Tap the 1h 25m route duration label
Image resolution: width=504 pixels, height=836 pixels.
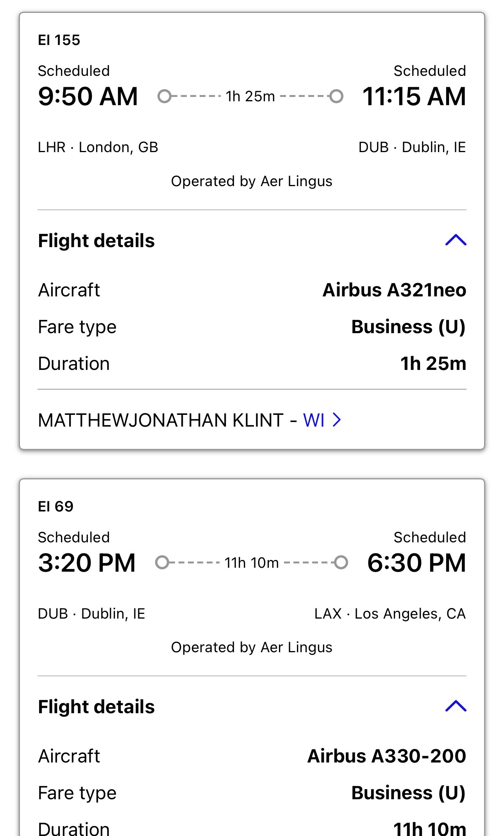250,97
